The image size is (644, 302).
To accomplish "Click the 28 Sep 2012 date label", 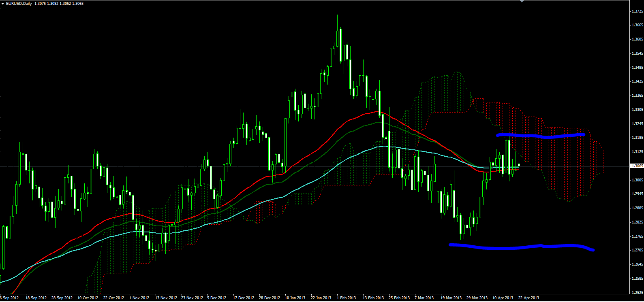I will point(62,298).
